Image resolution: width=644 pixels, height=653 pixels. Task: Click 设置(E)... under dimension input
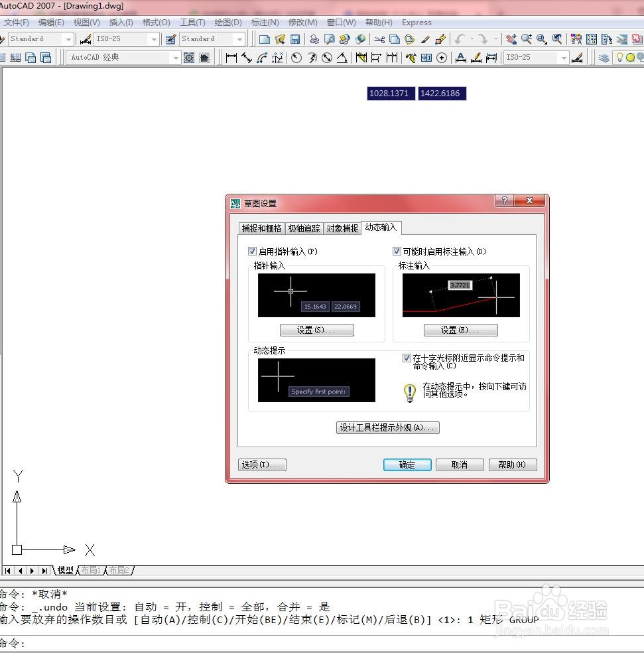[461, 330]
